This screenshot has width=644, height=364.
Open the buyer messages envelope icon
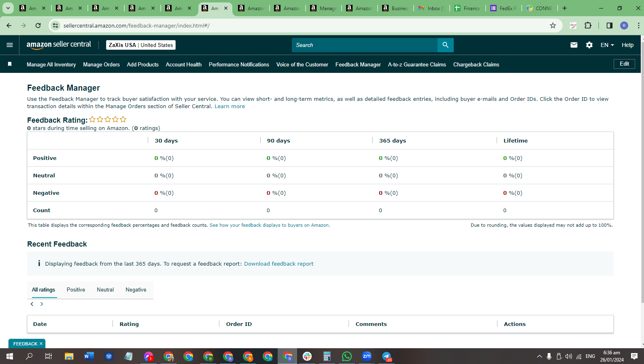coord(574,45)
